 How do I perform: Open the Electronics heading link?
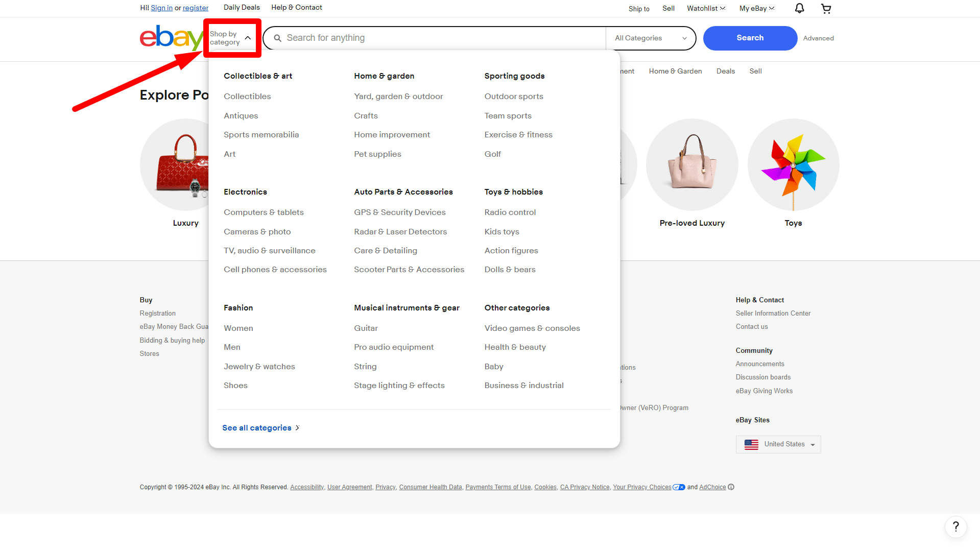(x=245, y=192)
